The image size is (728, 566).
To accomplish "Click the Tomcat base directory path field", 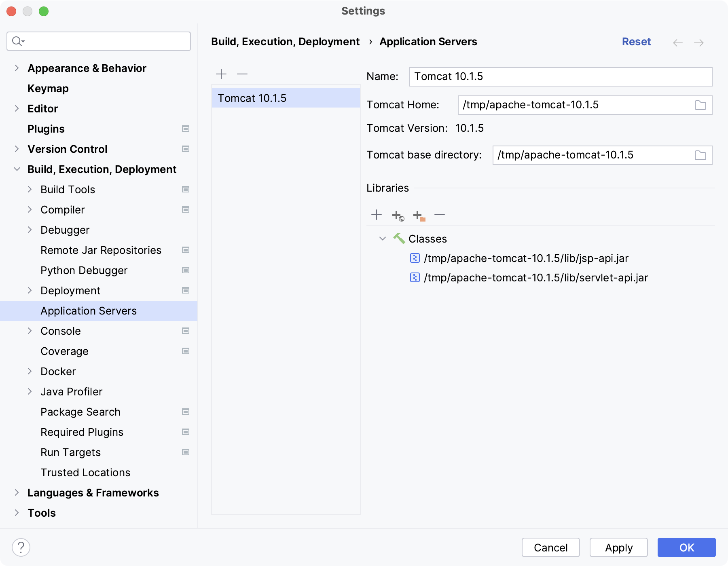I will click(x=602, y=155).
